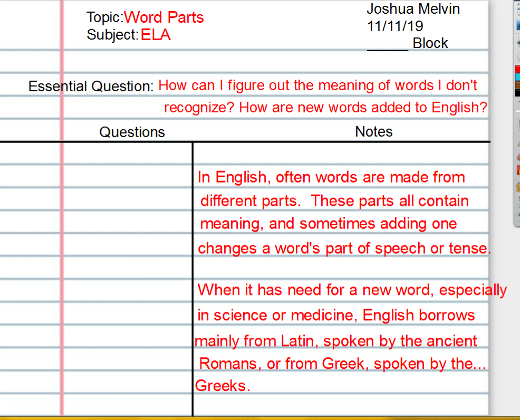Image resolution: width=520 pixels, height=420 pixels.
Task: Click the red Word Parts topic text
Action: (x=164, y=17)
